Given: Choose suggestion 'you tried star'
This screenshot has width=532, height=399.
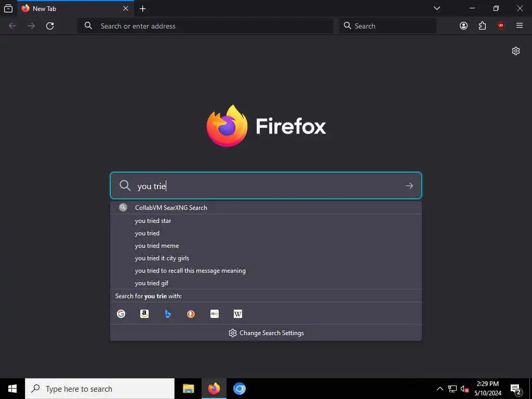Looking at the screenshot, I should coord(266,221).
